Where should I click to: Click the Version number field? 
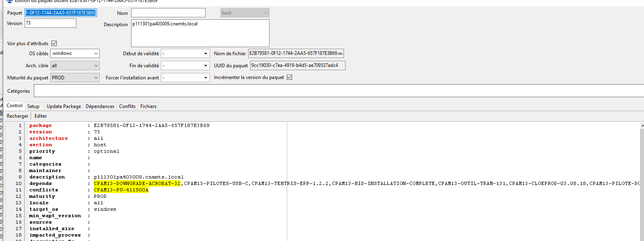coord(50,23)
